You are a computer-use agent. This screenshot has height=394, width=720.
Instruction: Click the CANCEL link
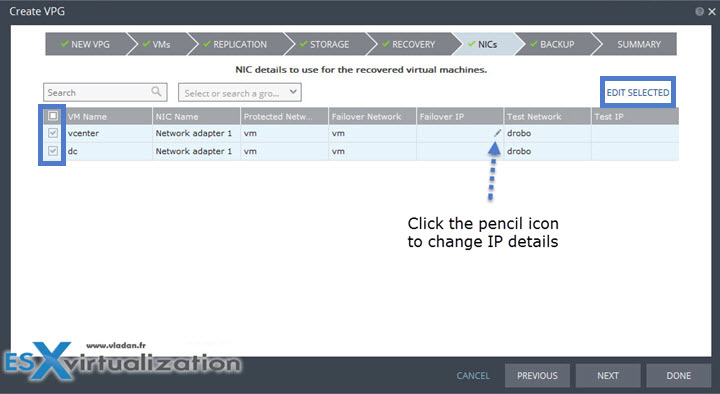(x=473, y=376)
